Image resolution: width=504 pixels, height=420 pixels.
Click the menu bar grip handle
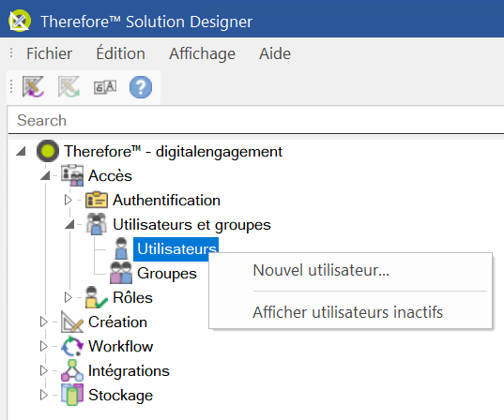coord(11,53)
